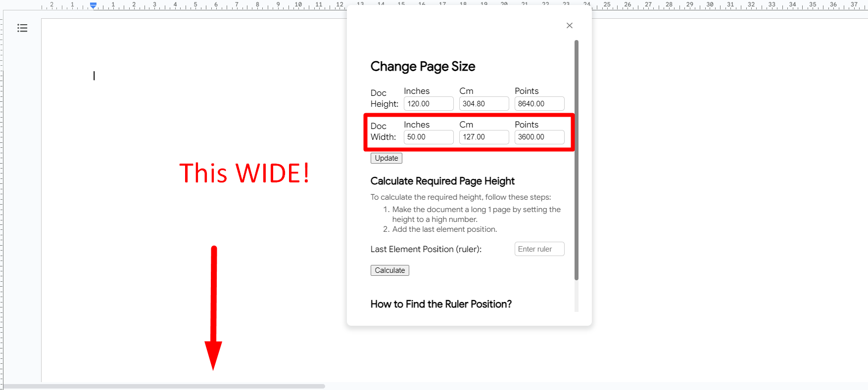Click the Doc Height label
This screenshot has height=390, width=868.
coord(385,98)
